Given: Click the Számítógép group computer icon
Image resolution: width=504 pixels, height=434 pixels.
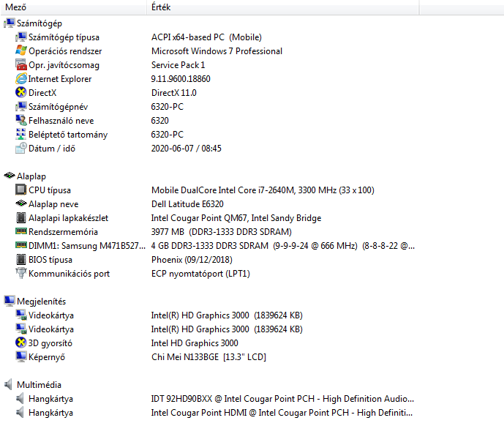Looking at the screenshot, I should (10, 23).
